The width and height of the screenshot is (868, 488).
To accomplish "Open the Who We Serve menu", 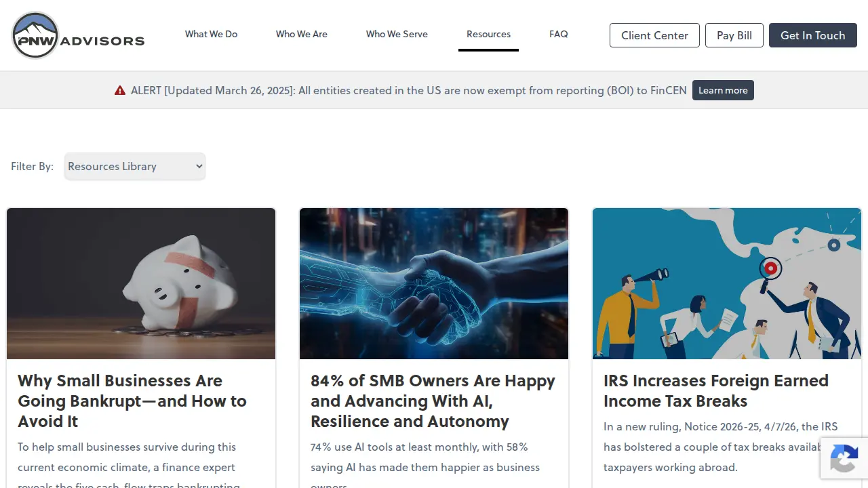I will [x=397, y=34].
